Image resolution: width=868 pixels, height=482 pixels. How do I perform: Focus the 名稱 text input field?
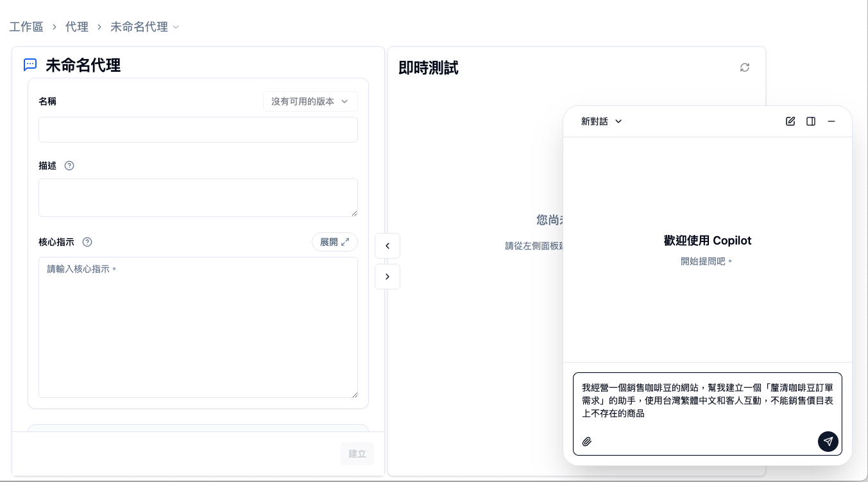[x=198, y=130]
